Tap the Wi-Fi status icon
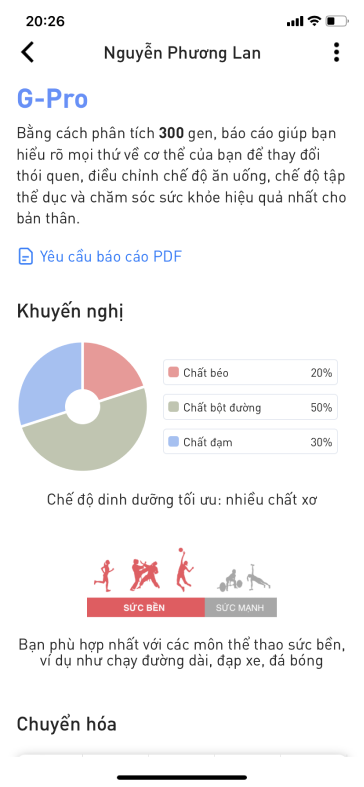This screenshot has width=364, height=787. 314,21
